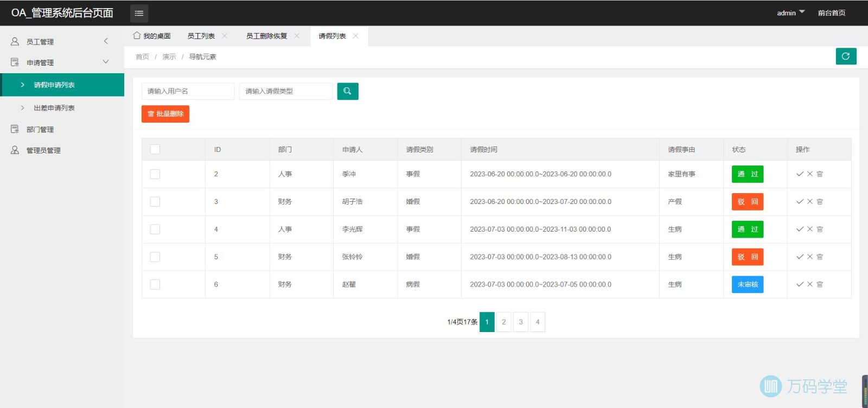This screenshot has height=408, width=868.
Task: Expand the 员工管理 menu arrow
Action: coord(106,41)
